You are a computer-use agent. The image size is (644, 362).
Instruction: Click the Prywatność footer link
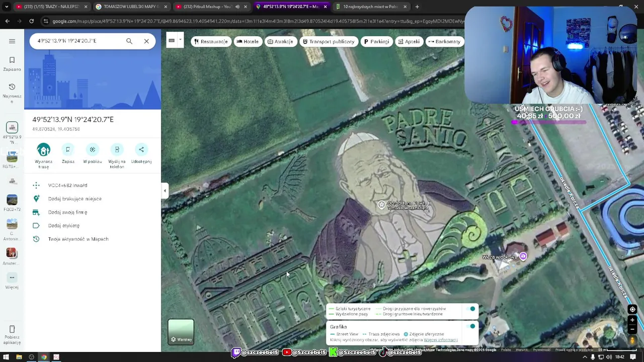point(542,350)
